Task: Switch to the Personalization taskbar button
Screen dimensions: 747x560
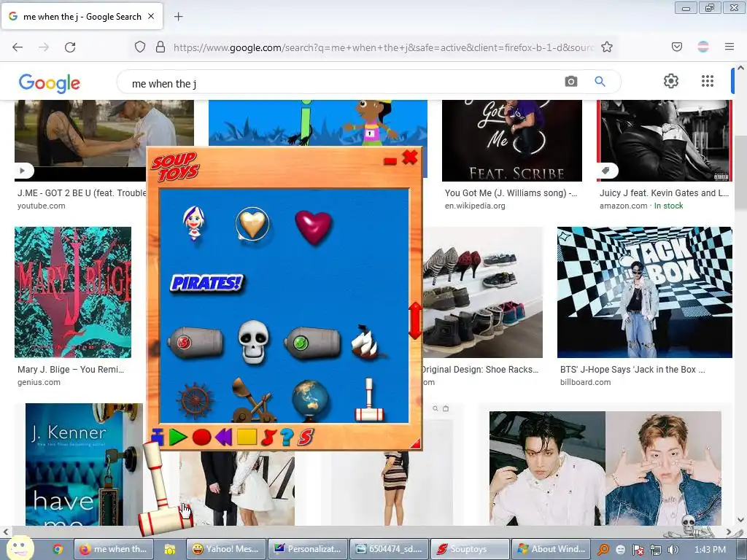Action: pos(308,549)
